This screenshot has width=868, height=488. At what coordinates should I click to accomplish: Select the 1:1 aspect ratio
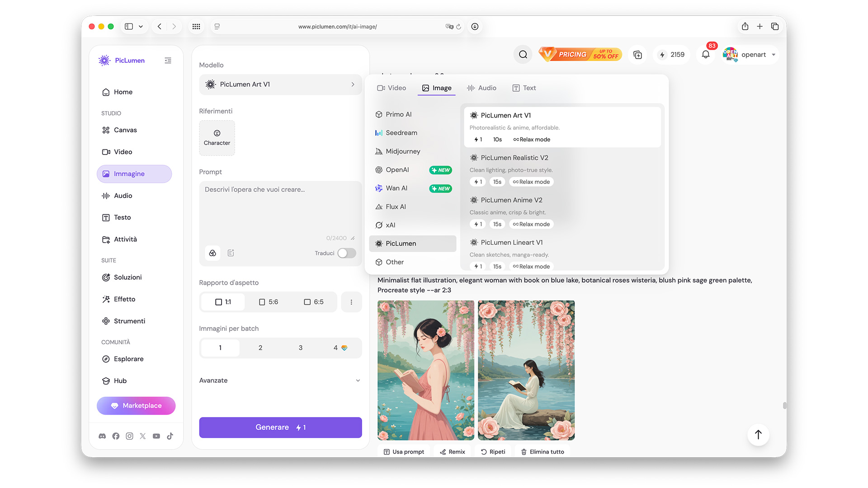[x=223, y=302]
